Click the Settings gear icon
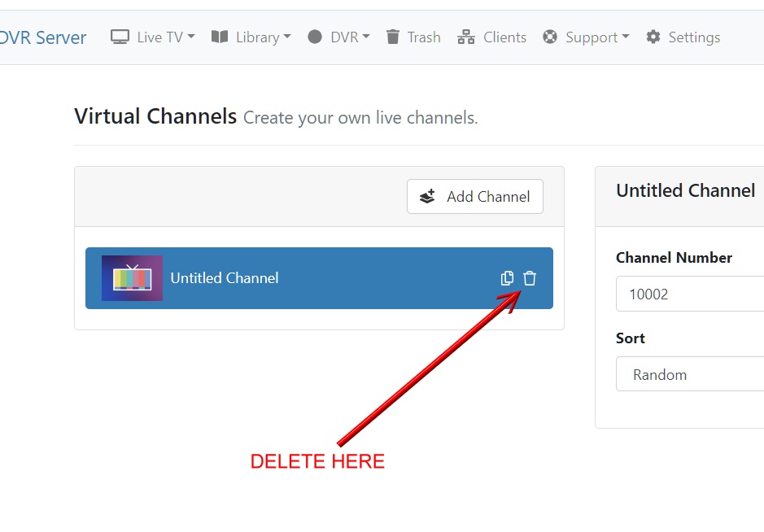 (x=653, y=37)
